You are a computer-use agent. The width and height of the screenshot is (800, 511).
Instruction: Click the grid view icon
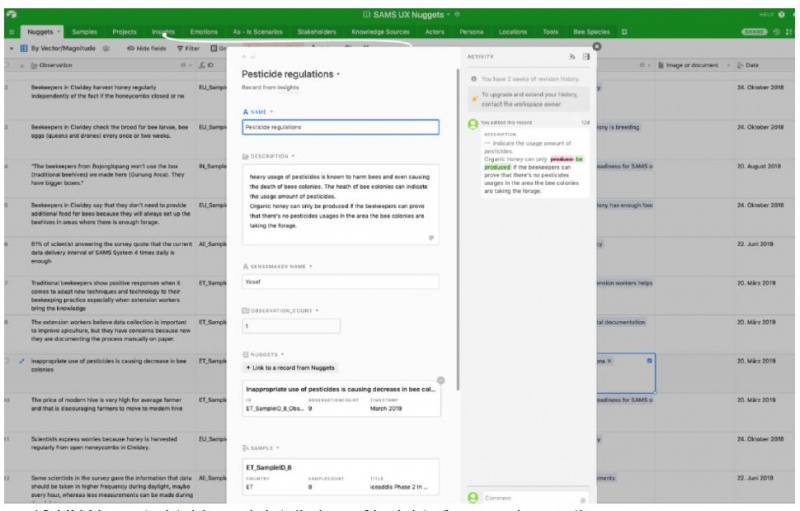point(23,48)
